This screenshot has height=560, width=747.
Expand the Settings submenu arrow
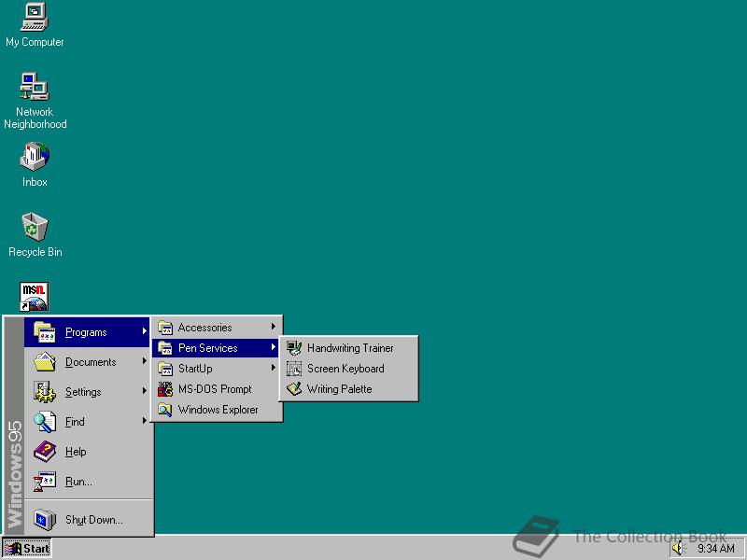click(145, 391)
